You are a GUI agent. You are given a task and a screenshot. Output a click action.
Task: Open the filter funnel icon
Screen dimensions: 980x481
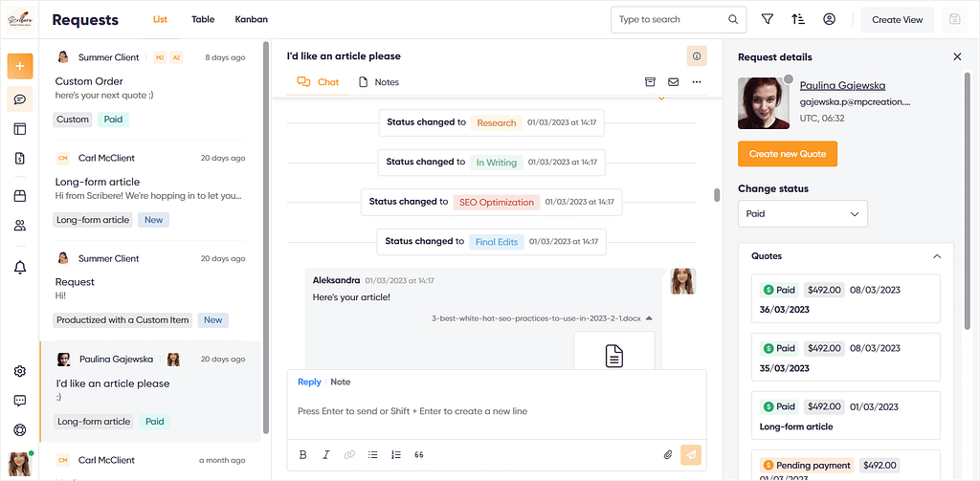pos(768,19)
